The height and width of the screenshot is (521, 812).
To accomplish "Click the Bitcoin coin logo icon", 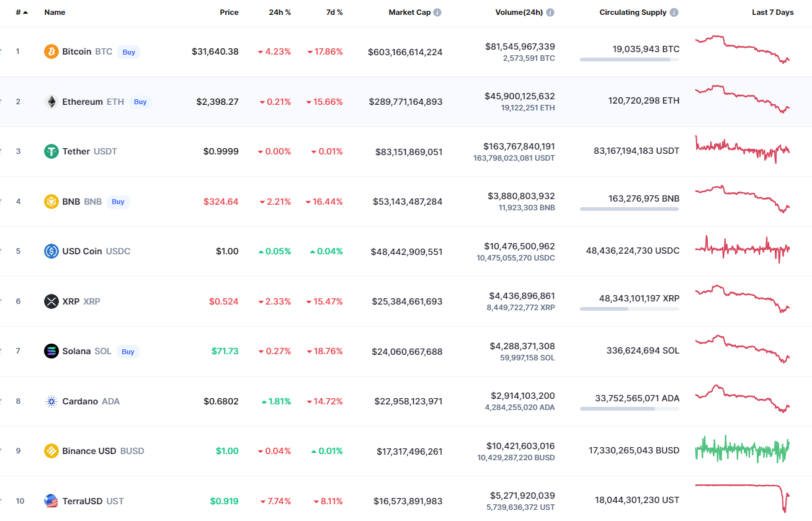I will (x=51, y=51).
